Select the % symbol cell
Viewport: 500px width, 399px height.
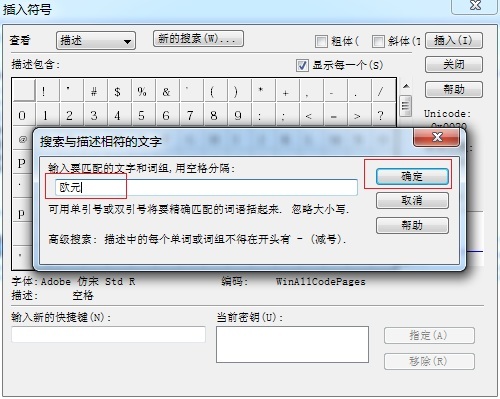(x=143, y=90)
